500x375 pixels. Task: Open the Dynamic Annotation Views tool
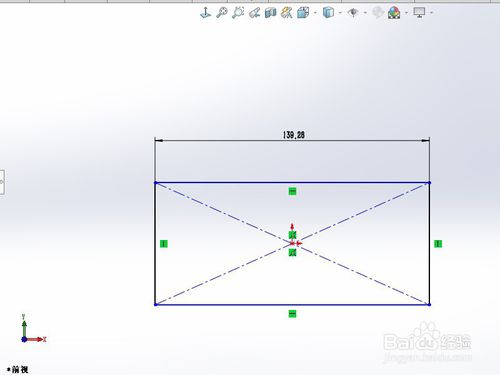[287, 13]
